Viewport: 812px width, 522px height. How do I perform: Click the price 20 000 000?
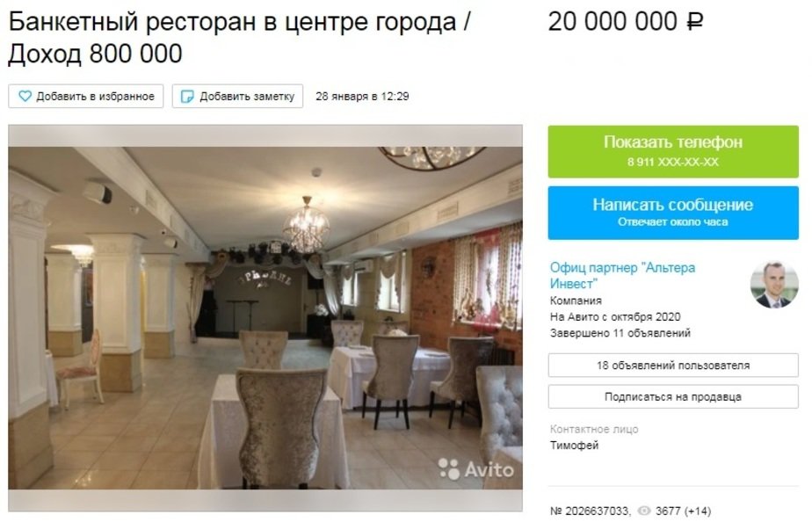point(613,22)
